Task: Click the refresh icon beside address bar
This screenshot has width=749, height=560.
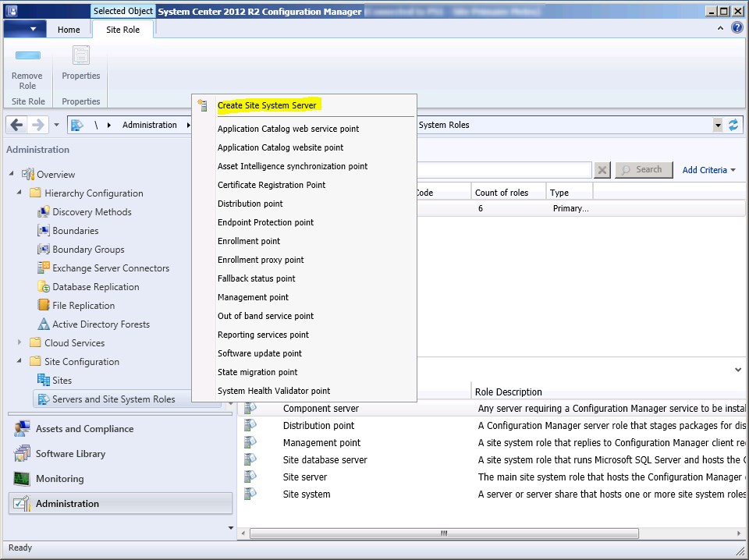Action: pos(733,125)
